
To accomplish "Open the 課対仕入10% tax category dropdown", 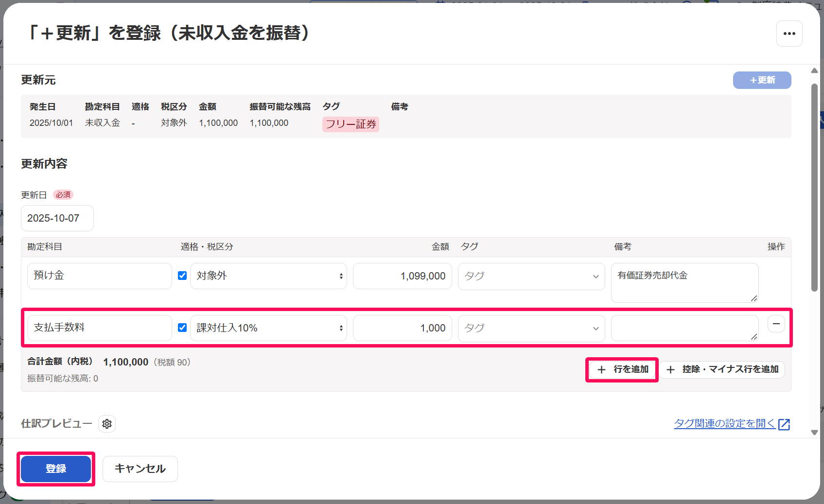I will 268,328.
